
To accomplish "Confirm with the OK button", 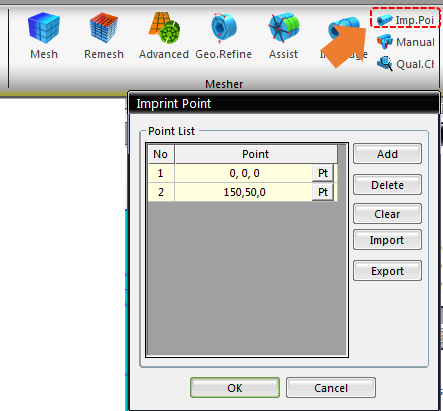I will [235, 388].
